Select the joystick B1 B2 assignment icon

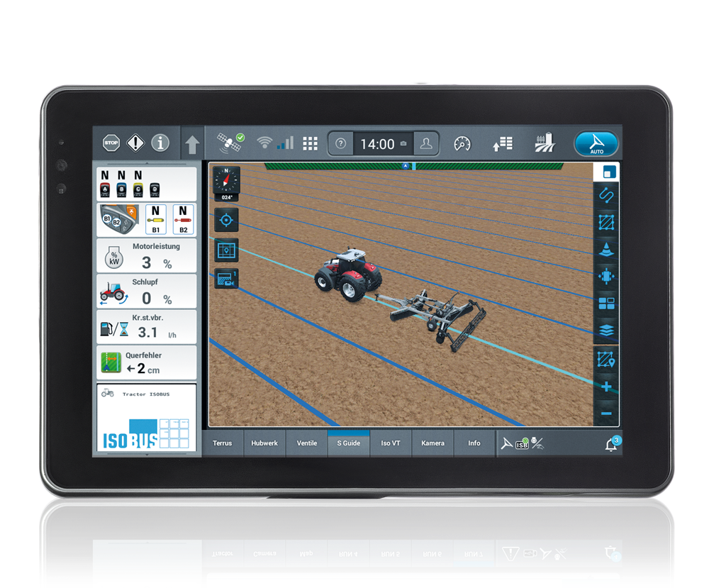(119, 220)
